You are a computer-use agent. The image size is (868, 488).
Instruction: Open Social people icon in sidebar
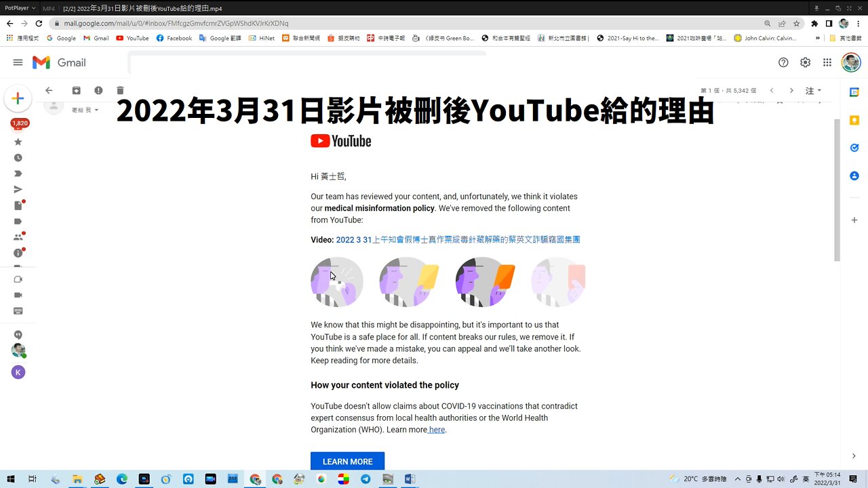[x=18, y=237]
